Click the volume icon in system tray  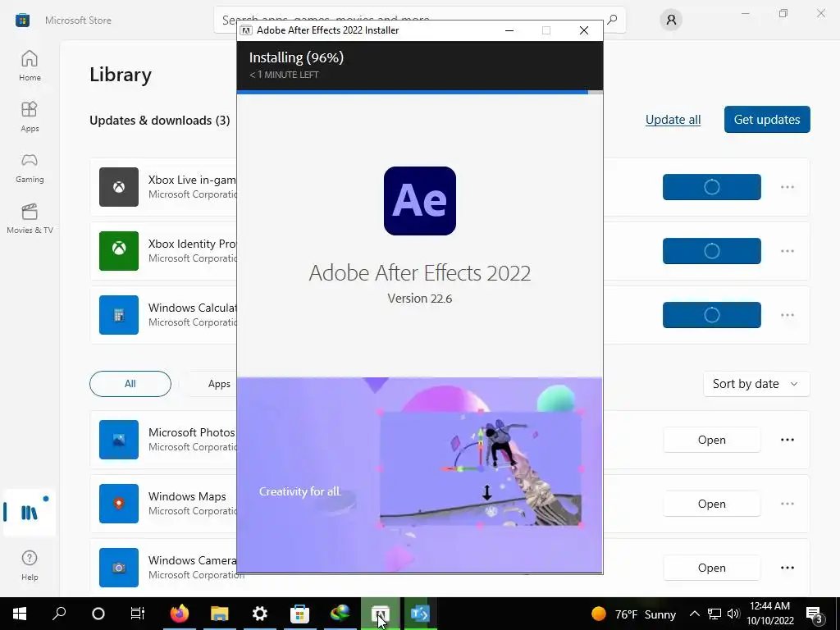tap(733, 614)
